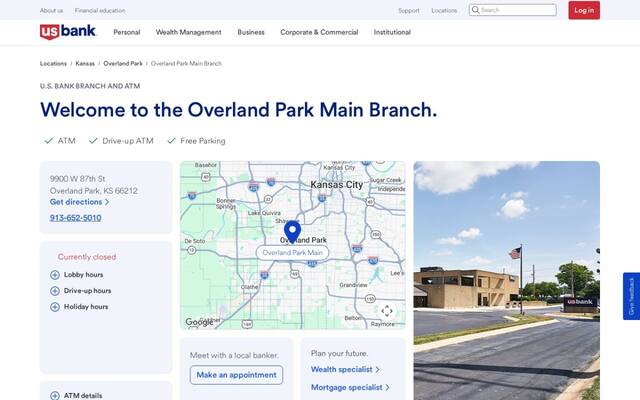Open the Institutional menu
The height and width of the screenshot is (400, 640).
(x=392, y=32)
